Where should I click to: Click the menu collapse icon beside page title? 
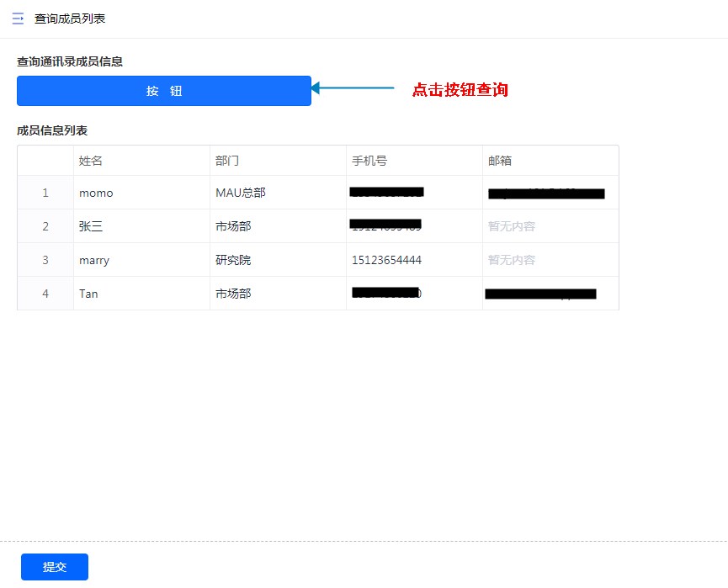(x=18, y=19)
